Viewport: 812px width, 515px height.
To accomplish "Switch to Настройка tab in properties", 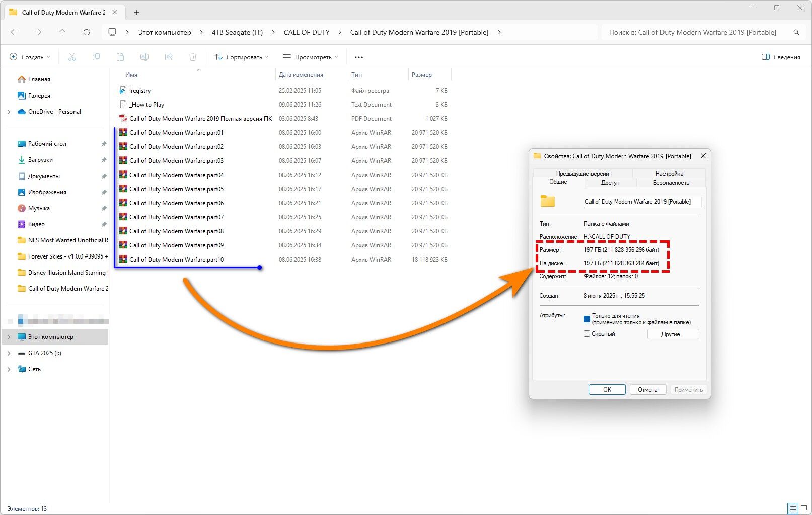I will pos(670,174).
